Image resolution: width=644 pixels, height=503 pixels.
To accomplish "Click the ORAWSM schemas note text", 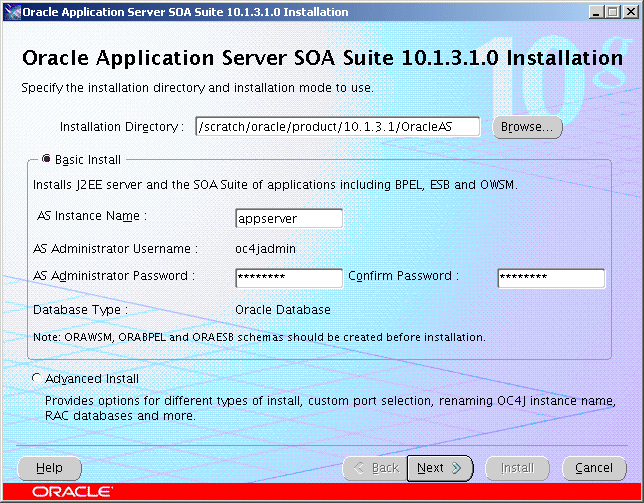I will (x=259, y=337).
